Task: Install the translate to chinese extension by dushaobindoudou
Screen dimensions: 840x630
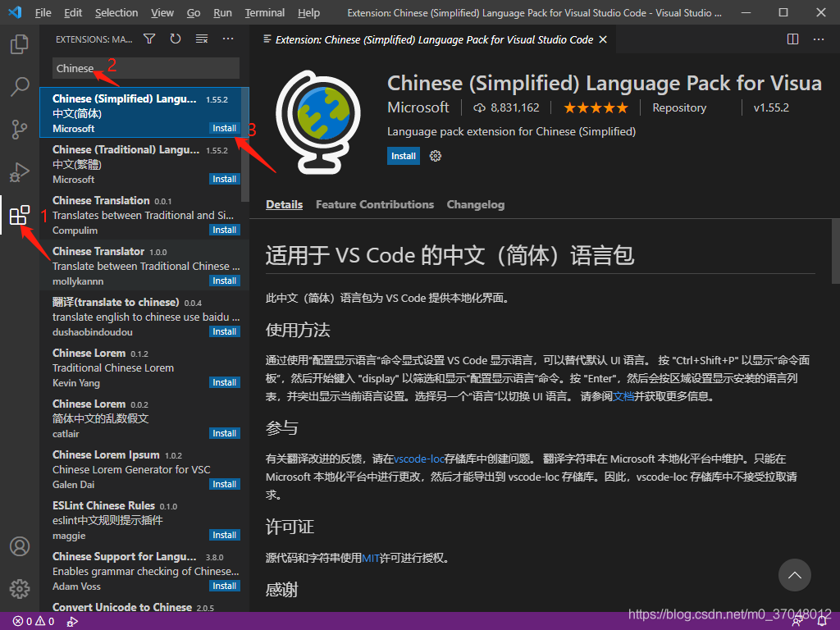Action: [224, 331]
